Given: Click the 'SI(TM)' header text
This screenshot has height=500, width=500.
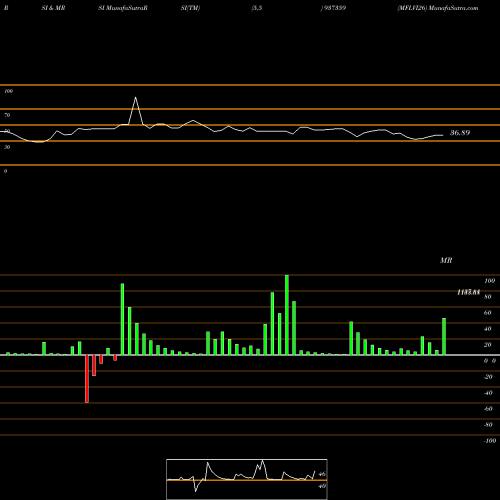Looking at the screenshot, I should (x=190, y=8).
